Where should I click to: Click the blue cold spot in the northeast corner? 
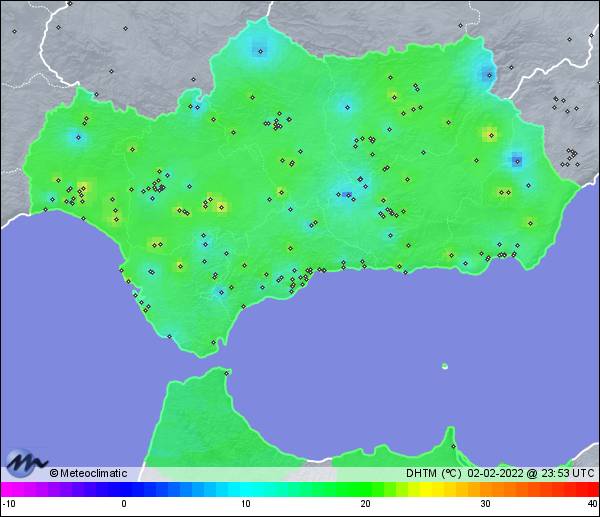(488, 73)
